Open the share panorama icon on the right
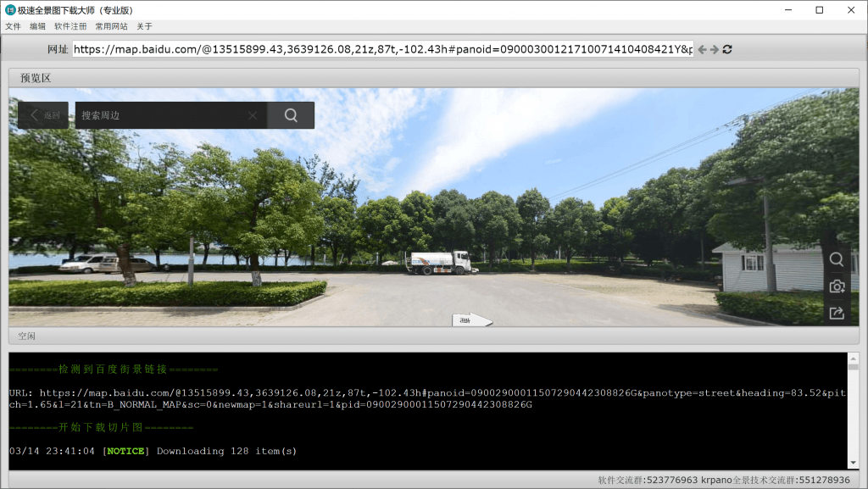Viewport: 868px width, 489px height. click(837, 313)
